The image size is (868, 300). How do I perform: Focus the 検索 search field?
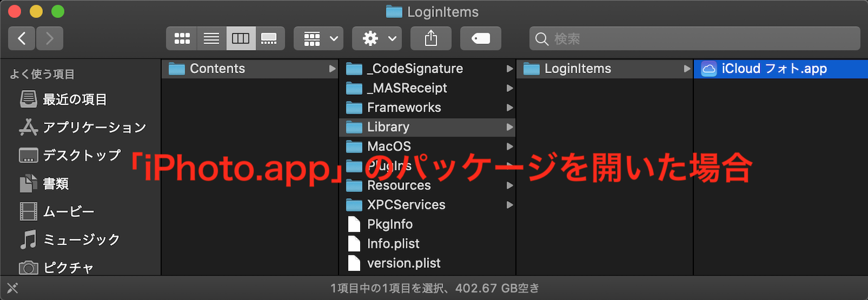pyautogui.click(x=695, y=39)
